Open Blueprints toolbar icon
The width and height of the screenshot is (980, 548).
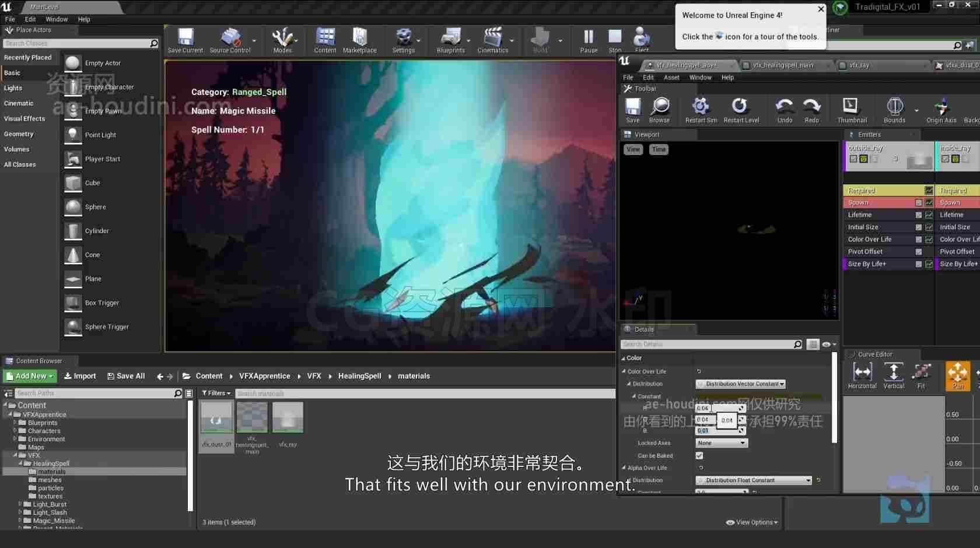tap(451, 40)
